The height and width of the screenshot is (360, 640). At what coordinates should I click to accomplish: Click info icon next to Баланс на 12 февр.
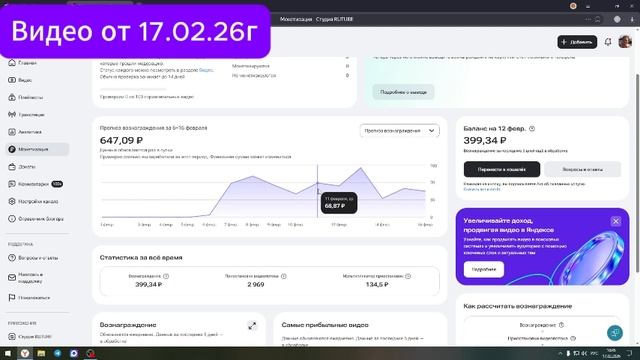coord(532,129)
